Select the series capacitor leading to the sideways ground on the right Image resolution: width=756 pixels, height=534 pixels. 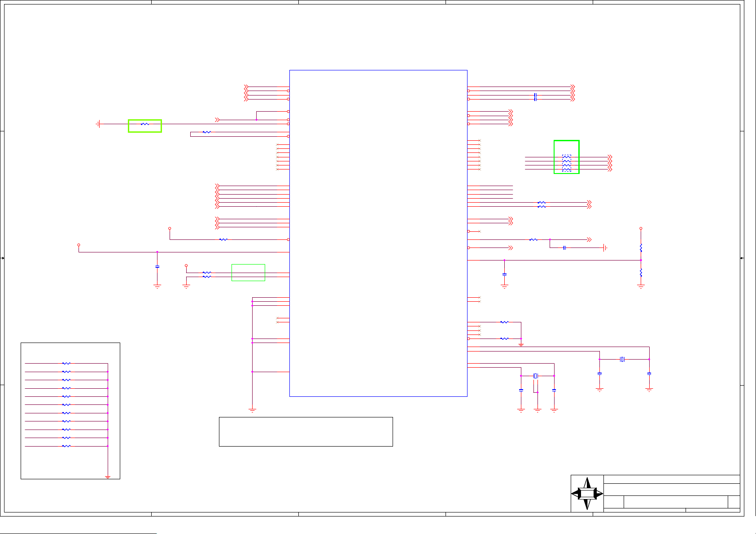pyautogui.click(x=564, y=247)
